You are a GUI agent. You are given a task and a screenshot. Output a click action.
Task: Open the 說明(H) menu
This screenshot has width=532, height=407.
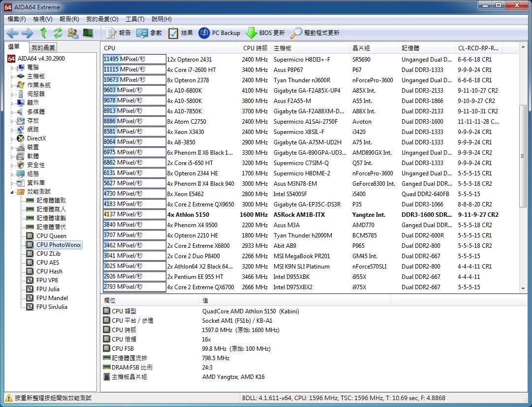point(161,19)
